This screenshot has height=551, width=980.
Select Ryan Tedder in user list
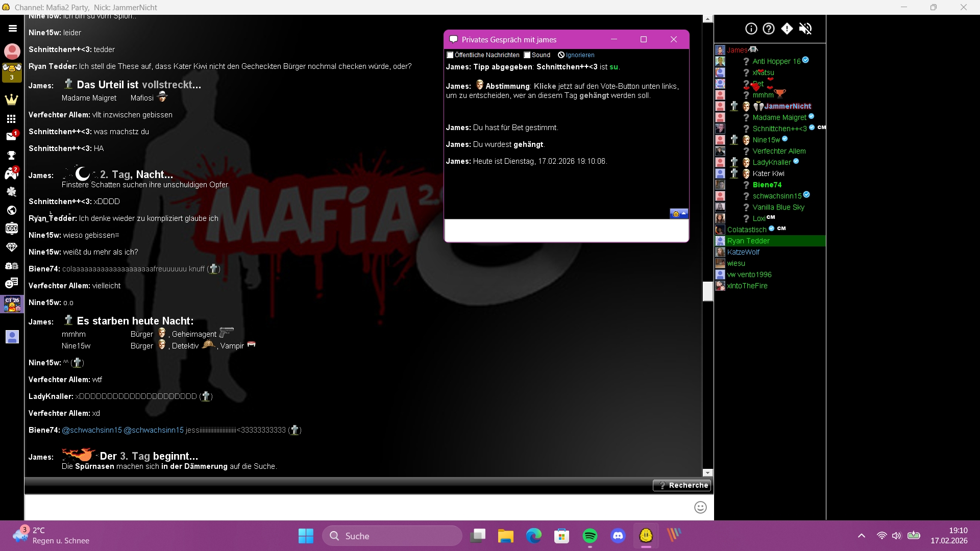tap(748, 241)
